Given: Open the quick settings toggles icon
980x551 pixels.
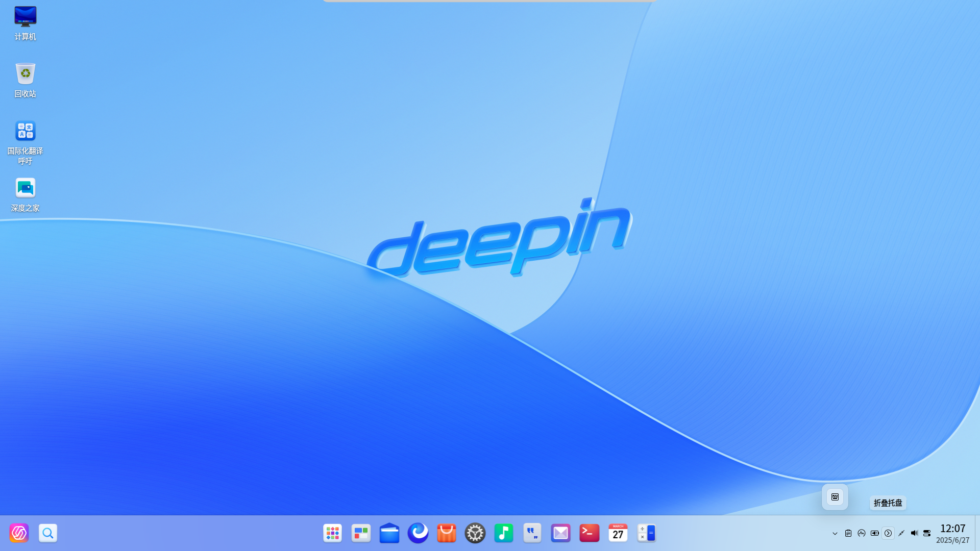Looking at the screenshot, I should tap(927, 533).
